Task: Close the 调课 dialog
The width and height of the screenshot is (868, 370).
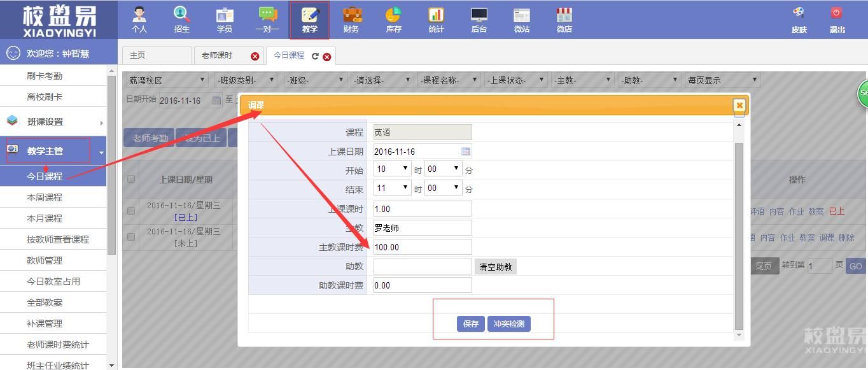Action: tap(739, 105)
